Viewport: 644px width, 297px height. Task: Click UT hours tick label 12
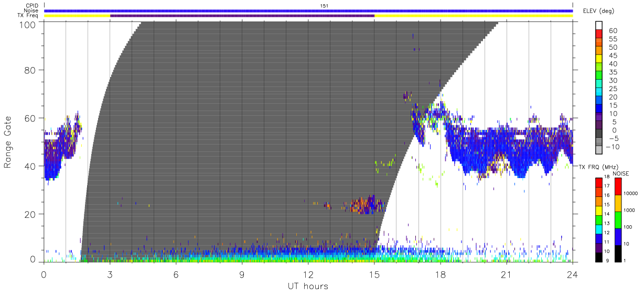click(x=308, y=274)
